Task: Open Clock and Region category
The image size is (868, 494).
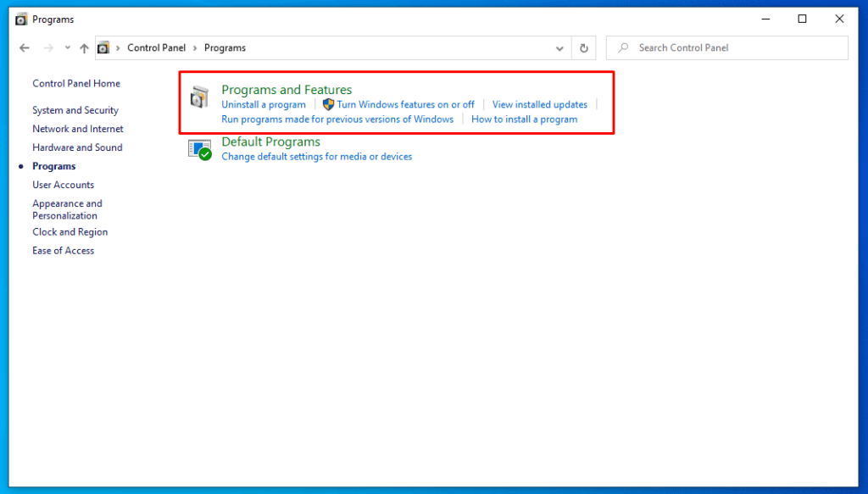Action: tap(70, 232)
